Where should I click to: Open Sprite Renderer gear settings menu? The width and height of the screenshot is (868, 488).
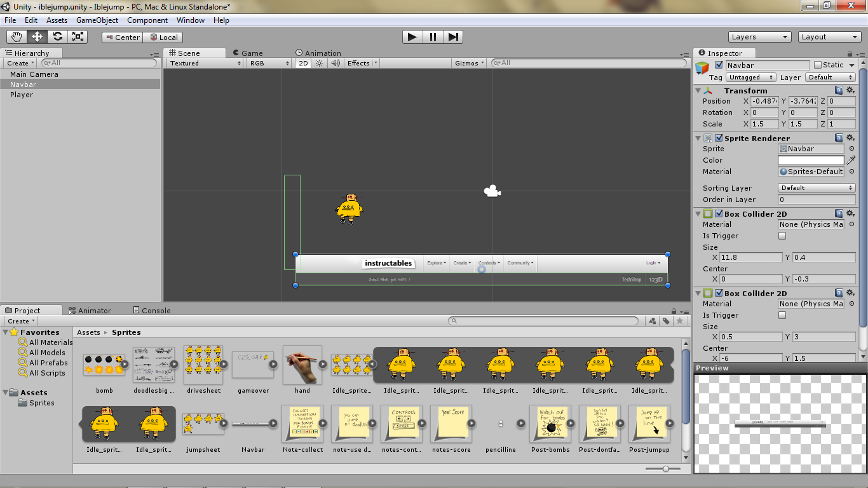click(x=850, y=138)
